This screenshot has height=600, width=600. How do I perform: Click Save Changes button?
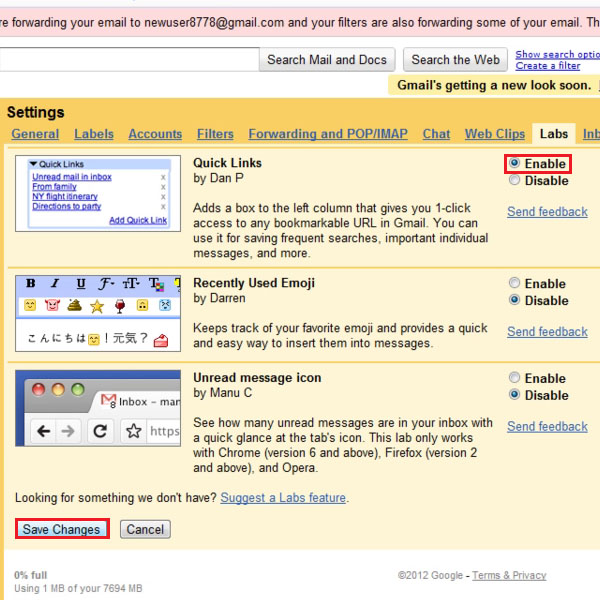point(61,529)
